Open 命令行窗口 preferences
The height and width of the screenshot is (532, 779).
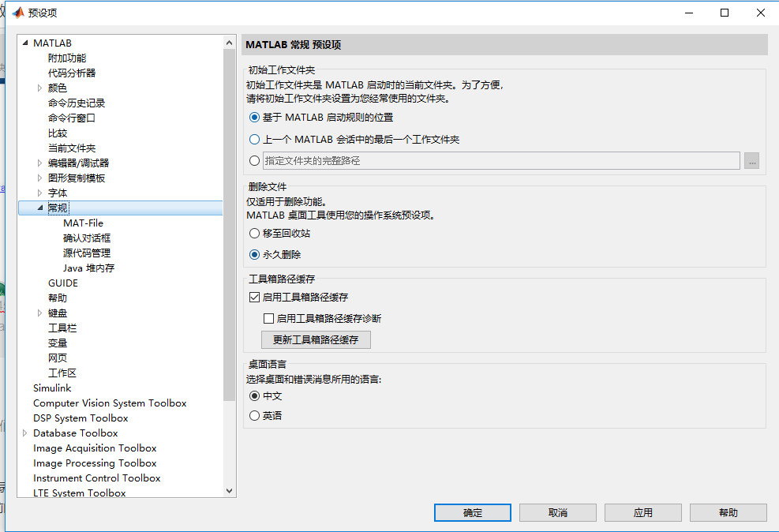72,118
